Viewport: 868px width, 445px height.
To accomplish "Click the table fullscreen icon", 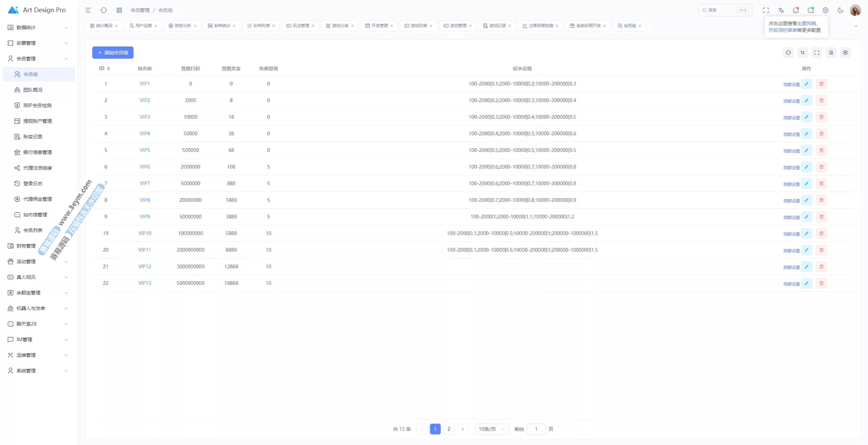I will click(816, 53).
